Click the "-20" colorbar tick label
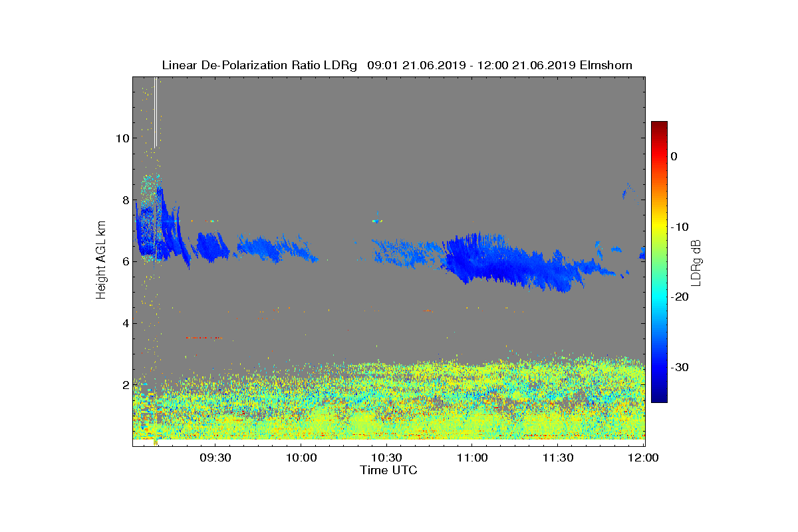 coord(679,297)
